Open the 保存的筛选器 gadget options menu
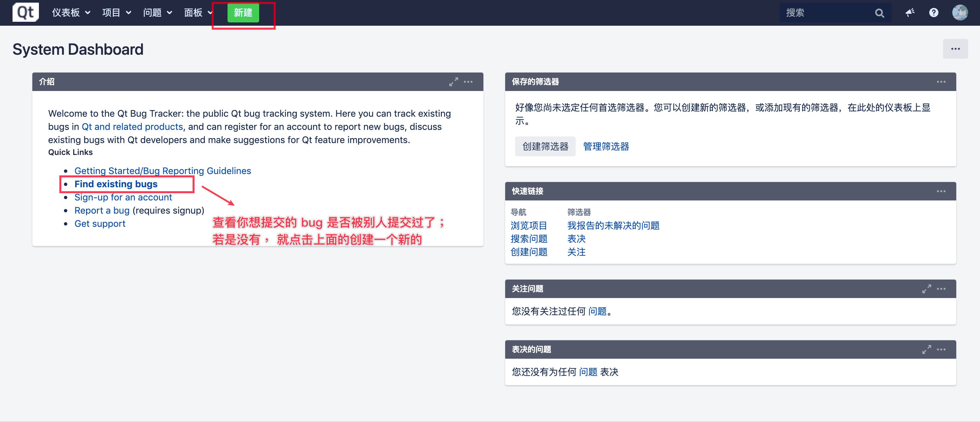Viewport: 980px width, 422px height. click(941, 82)
